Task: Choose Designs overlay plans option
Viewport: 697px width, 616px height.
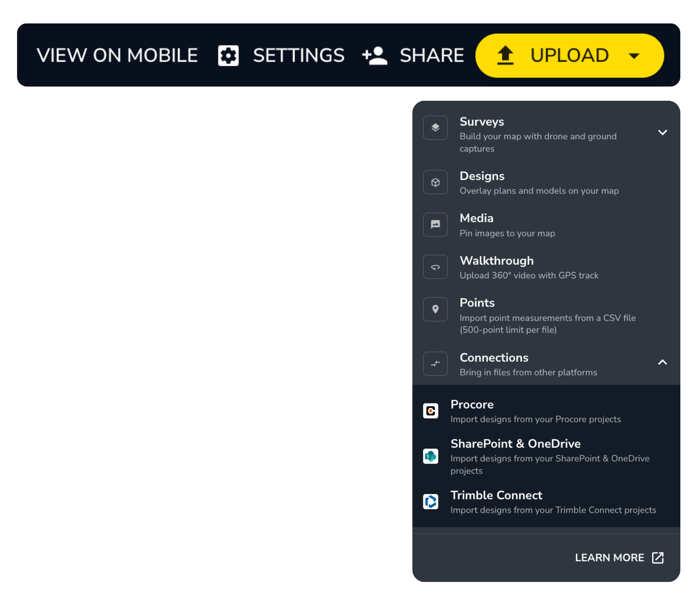Action: pos(546,183)
